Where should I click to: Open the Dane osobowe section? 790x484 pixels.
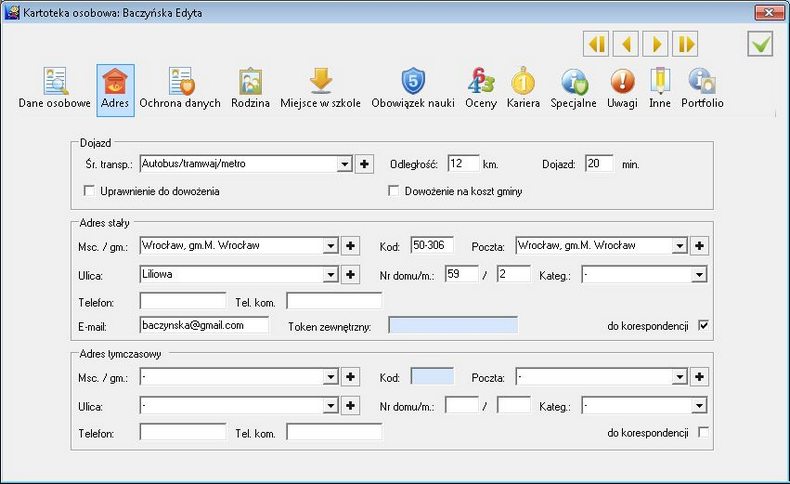(54, 90)
